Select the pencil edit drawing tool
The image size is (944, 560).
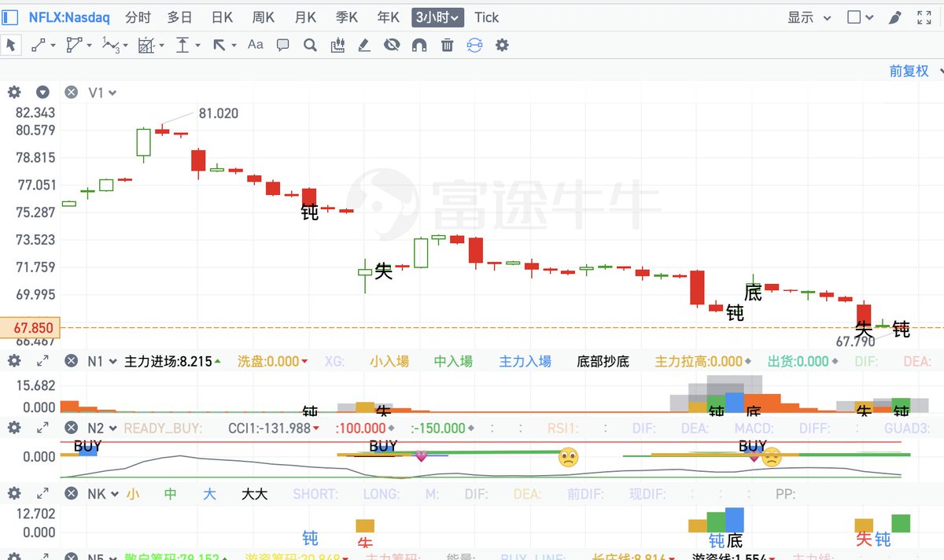coord(364,45)
